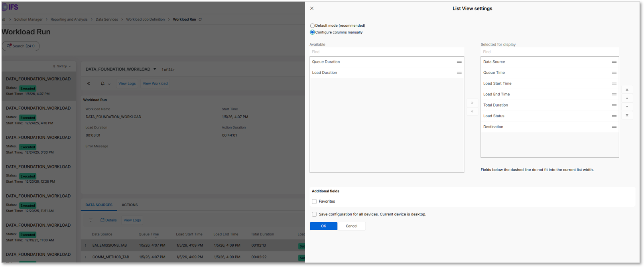This screenshot has width=644, height=267.
Task: Select Configure columns manually radio button
Action: (x=312, y=32)
